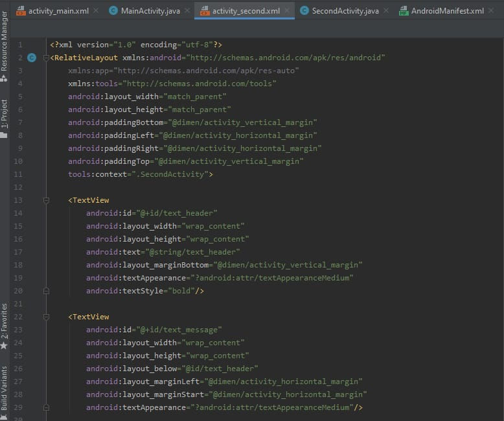504x421 pixels.
Task: Collapse the first TextView fold marker on line 13
Action: click(x=46, y=200)
